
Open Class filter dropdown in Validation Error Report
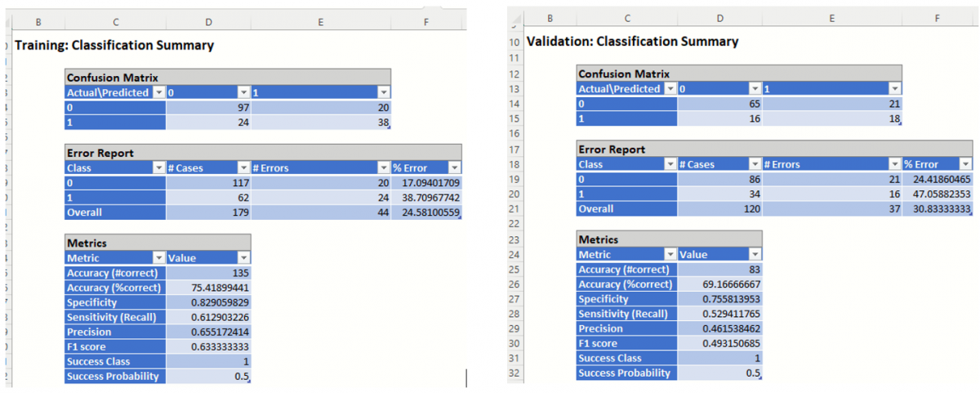[670, 164]
